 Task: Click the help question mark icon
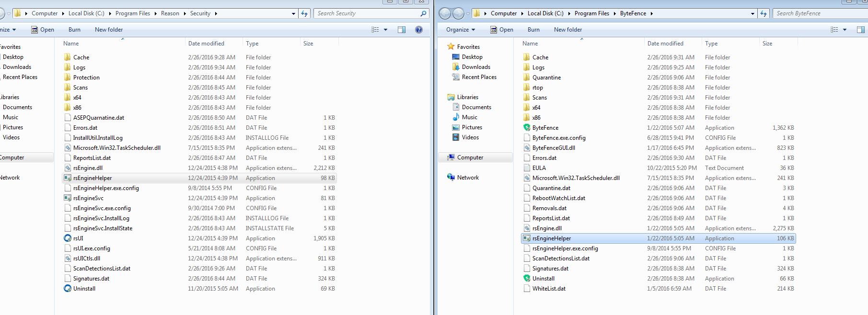pyautogui.click(x=418, y=30)
